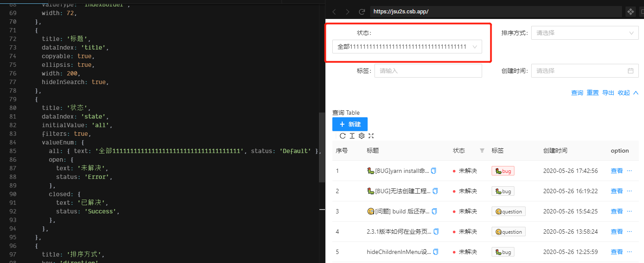Viewport: 644px width, 263px height.
Task: Refresh the table with reload icon
Action: click(343, 136)
